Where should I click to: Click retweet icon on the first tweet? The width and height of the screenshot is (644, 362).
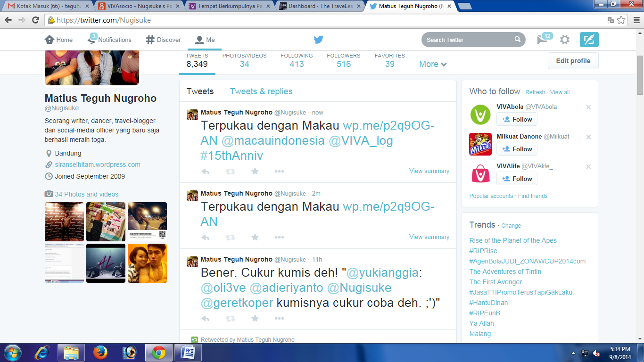tap(230, 172)
